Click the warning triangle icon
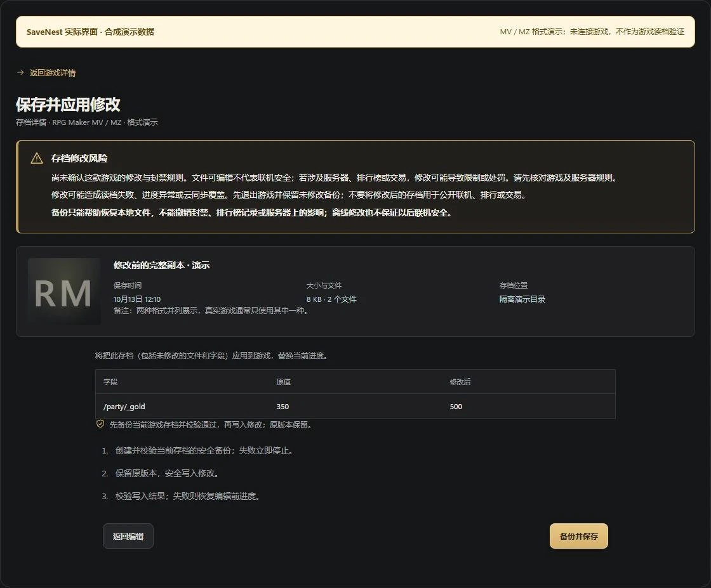 point(37,158)
